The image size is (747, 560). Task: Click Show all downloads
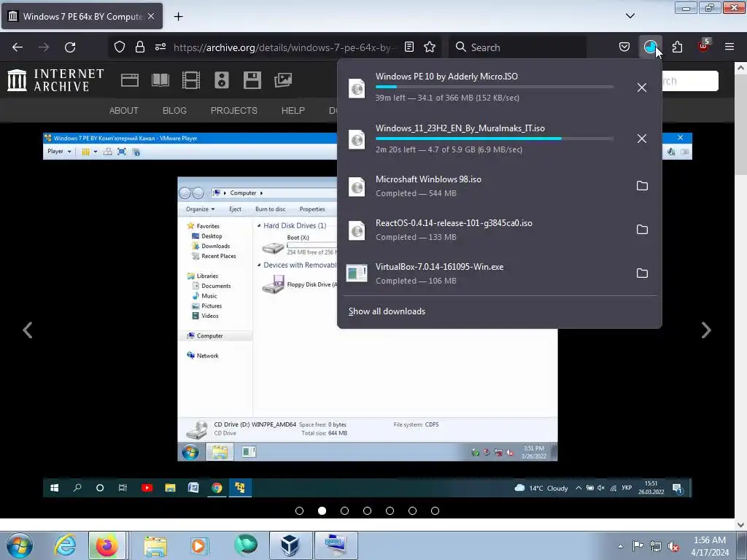tap(387, 311)
